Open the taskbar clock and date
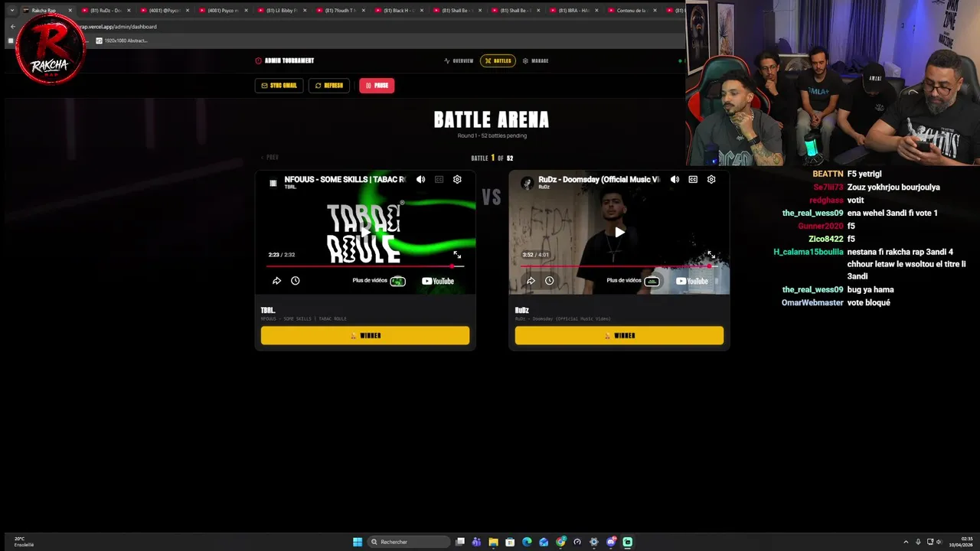Image resolution: width=980 pixels, height=551 pixels. 962,542
